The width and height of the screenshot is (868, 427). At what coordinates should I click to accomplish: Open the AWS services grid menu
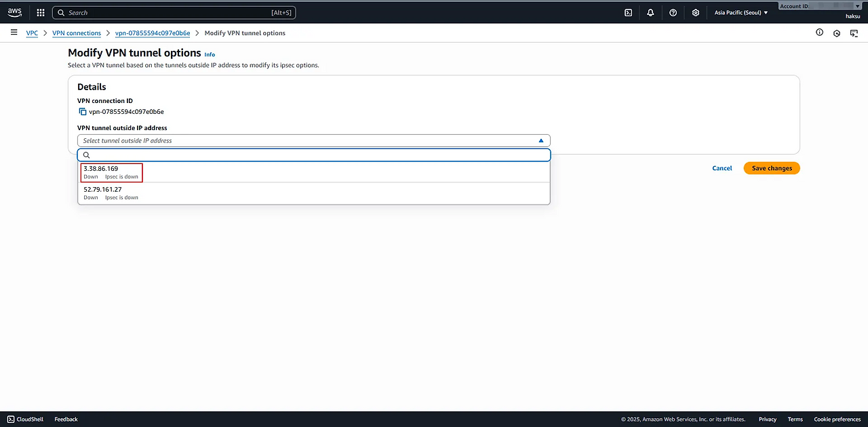(x=41, y=12)
